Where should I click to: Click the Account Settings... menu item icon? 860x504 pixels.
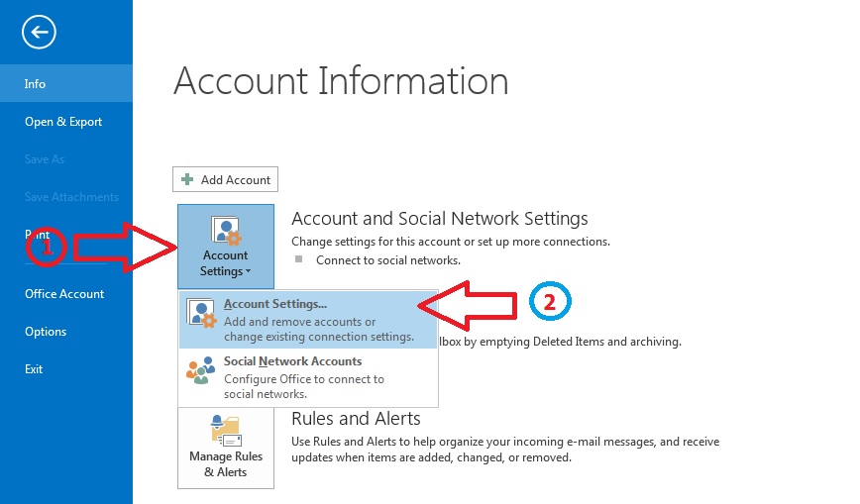click(x=201, y=313)
